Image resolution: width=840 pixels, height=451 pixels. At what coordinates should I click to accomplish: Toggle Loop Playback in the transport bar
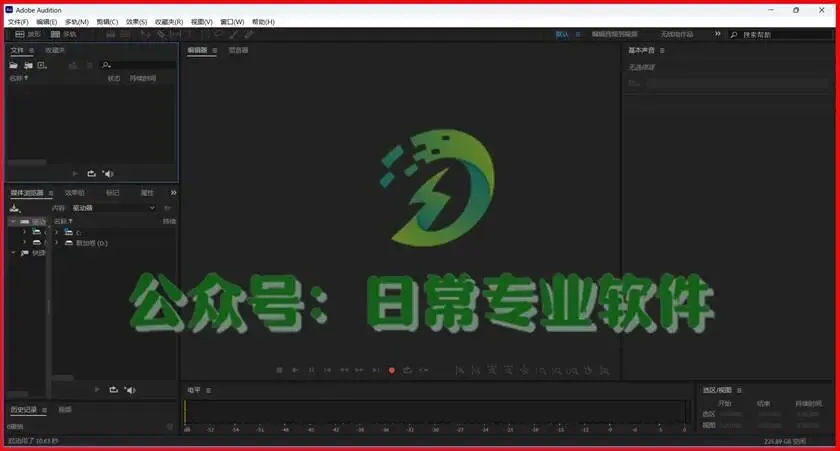(408, 370)
